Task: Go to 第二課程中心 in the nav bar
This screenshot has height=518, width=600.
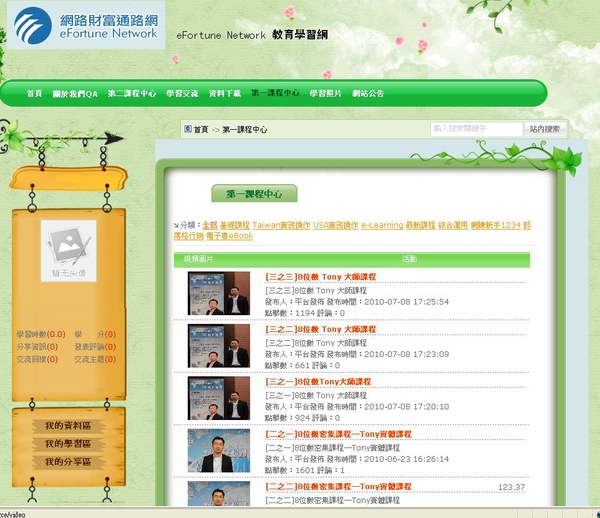Action: [x=132, y=93]
